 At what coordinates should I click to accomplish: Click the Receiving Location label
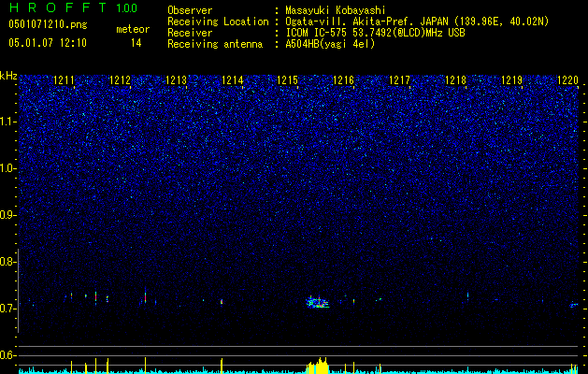pyautogui.click(x=218, y=22)
